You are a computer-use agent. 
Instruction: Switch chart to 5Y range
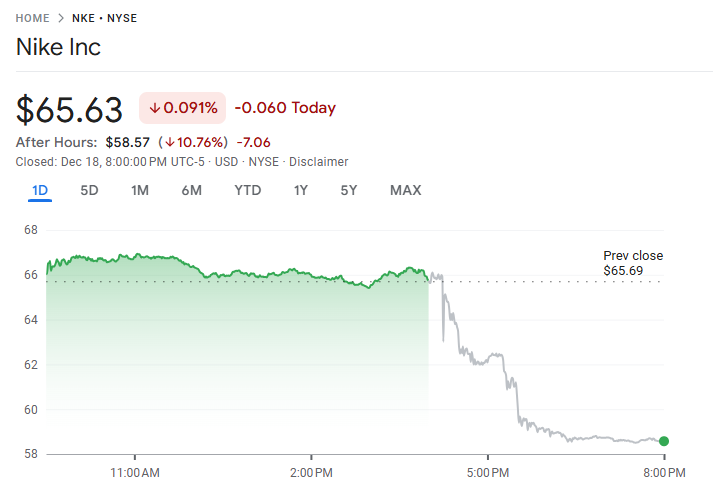tap(348, 190)
